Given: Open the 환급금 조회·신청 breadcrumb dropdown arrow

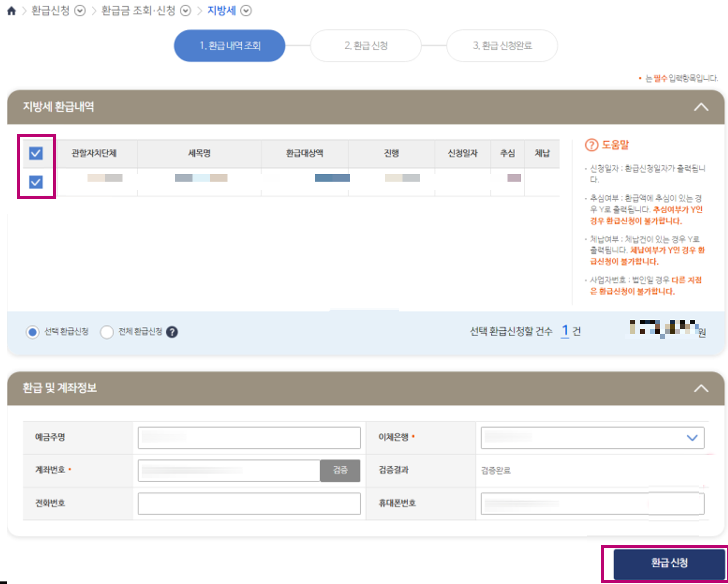Looking at the screenshot, I should point(185,11).
